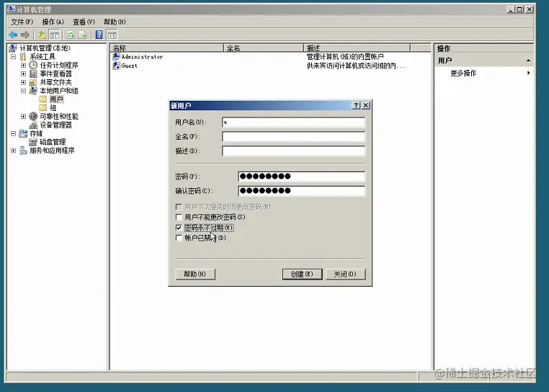Select the Administrator user account icon
The height and width of the screenshot is (392, 549).
116,56
